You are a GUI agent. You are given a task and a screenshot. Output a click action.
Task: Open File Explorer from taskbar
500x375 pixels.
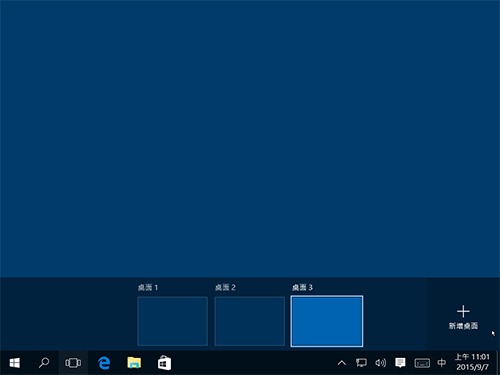coord(134,363)
